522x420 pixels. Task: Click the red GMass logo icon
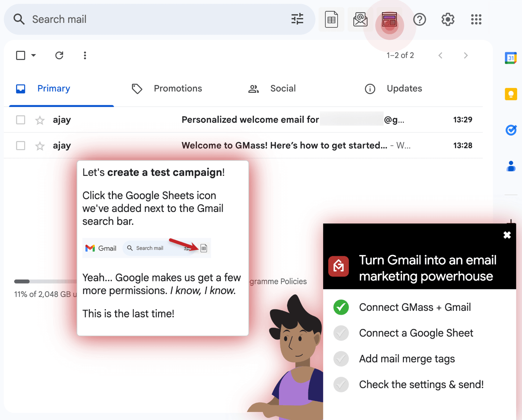click(x=339, y=266)
